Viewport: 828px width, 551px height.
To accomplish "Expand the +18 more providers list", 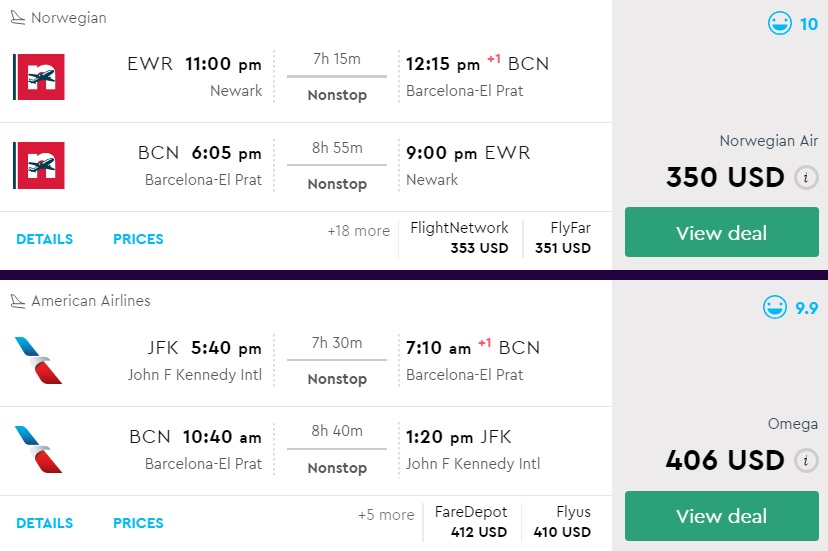I will [x=358, y=231].
